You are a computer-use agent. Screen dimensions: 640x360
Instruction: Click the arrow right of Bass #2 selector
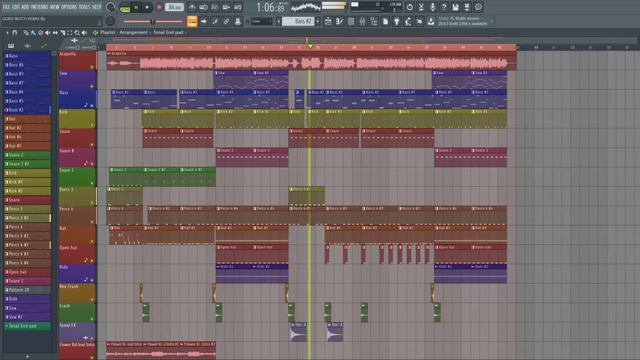[x=318, y=21]
